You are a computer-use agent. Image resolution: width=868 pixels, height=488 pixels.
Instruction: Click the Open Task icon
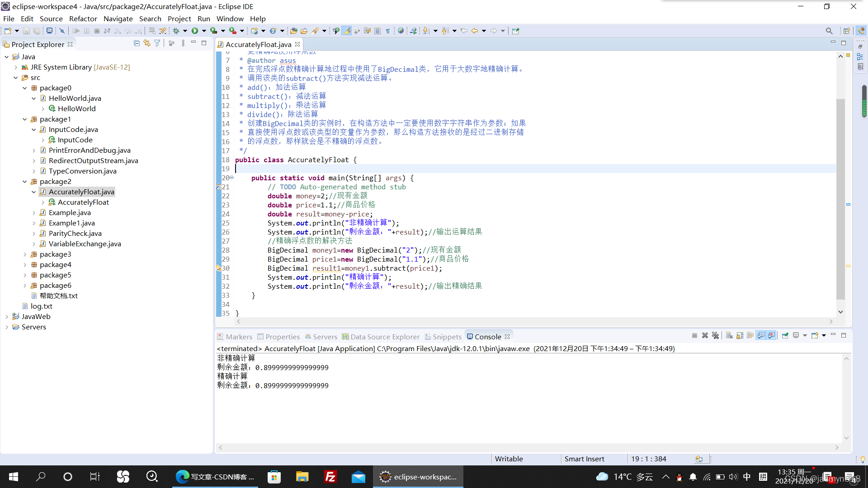coord(304,31)
